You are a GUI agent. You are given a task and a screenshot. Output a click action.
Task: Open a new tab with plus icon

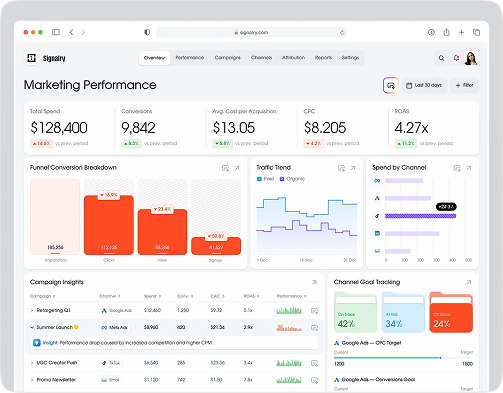coord(461,32)
